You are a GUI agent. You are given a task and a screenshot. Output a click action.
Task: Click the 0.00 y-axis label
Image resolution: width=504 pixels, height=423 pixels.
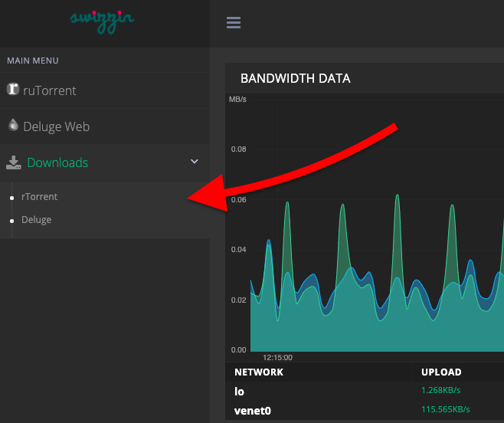[x=238, y=350]
